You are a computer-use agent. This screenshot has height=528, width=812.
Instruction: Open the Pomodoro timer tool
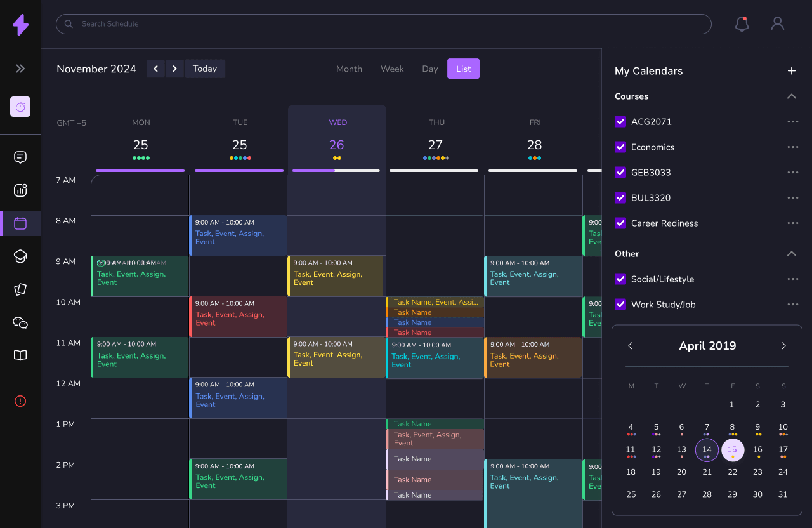click(x=20, y=107)
